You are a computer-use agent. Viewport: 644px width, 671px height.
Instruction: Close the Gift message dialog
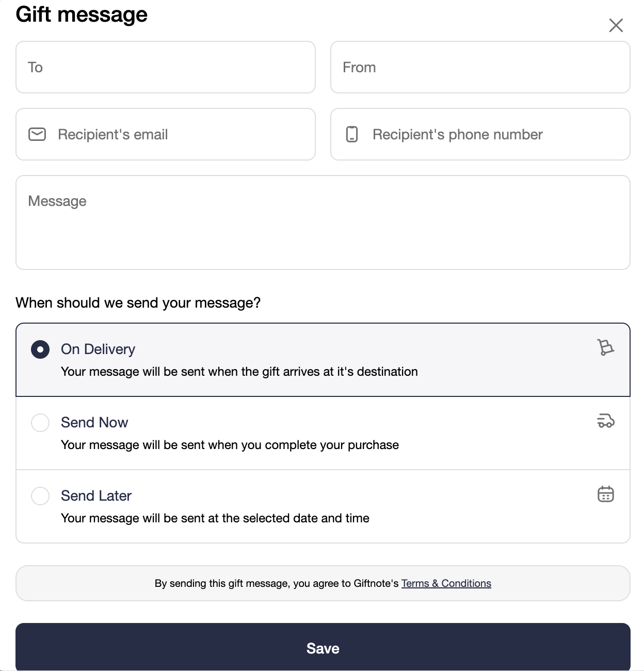[x=616, y=25]
